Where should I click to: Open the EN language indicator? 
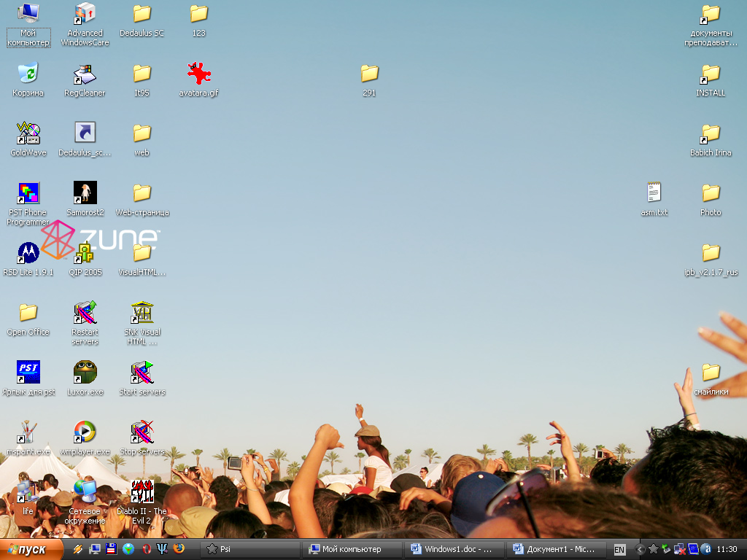coord(619,550)
